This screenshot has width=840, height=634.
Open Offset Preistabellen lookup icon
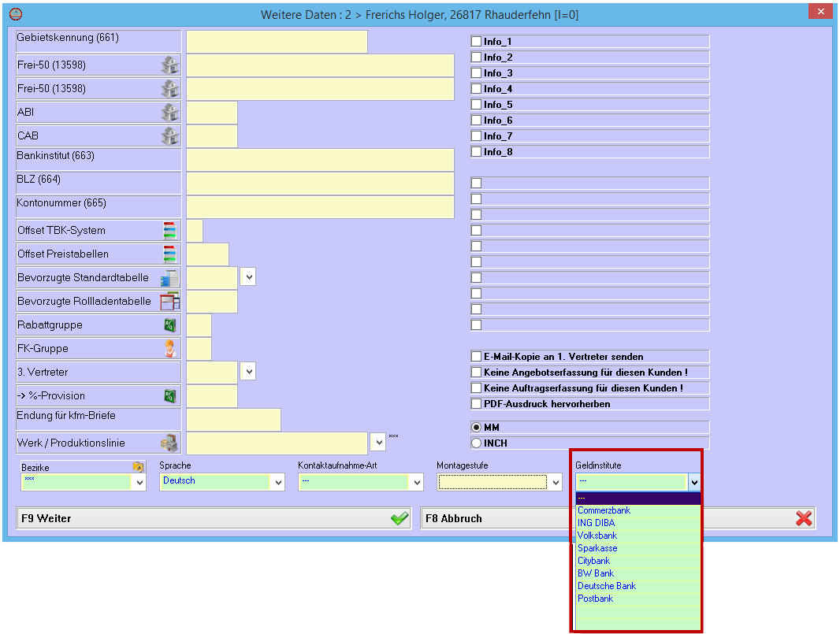coord(170,254)
